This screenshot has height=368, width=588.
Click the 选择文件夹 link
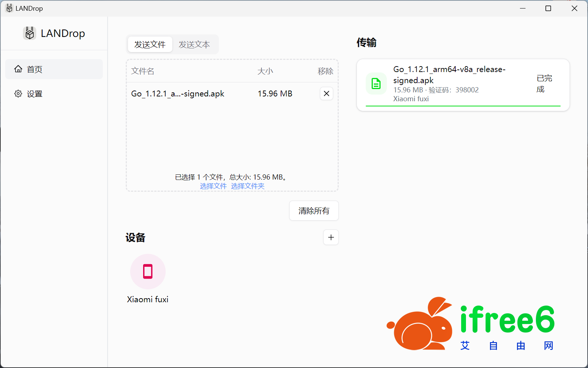pyautogui.click(x=248, y=186)
